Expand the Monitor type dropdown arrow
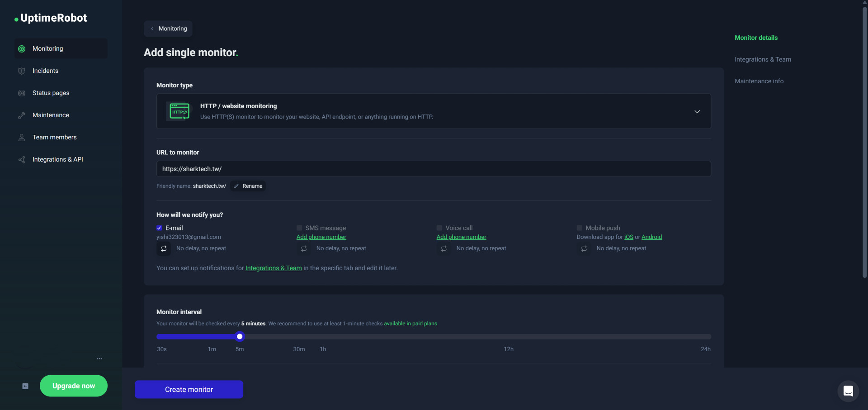Screen dimensions: 868x410 pyautogui.click(x=697, y=112)
